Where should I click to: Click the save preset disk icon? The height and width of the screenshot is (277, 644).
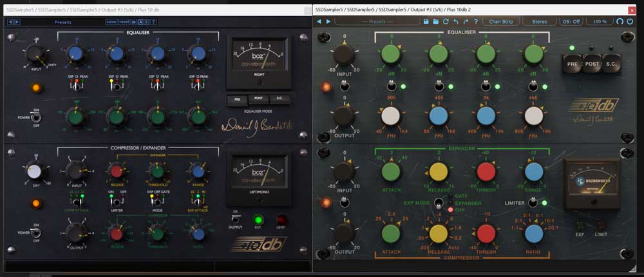426,21
